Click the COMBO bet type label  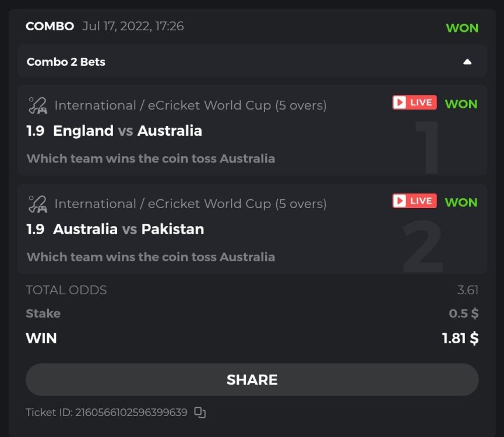click(50, 26)
